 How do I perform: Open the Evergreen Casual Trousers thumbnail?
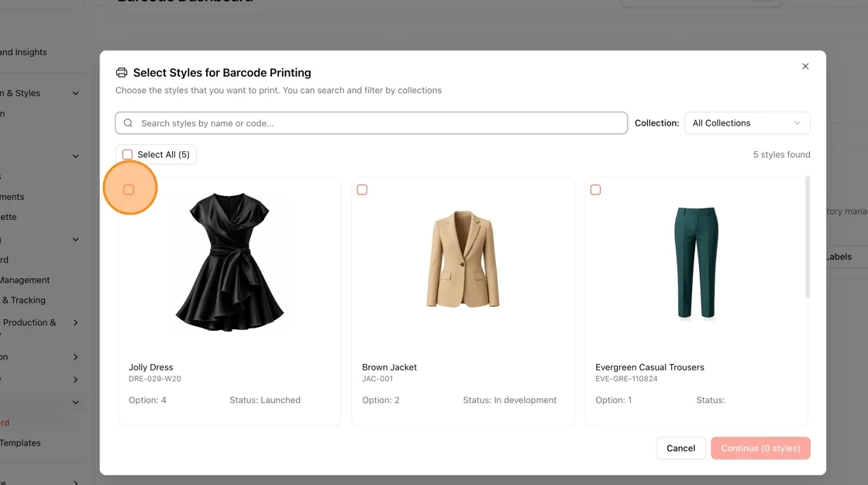pyautogui.click(x=696, y=263)
